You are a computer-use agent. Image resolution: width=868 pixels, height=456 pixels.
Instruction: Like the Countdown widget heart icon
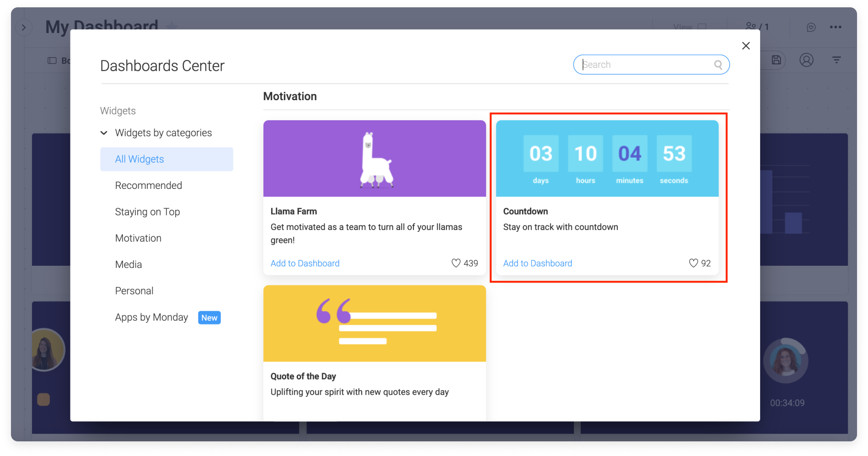tap(693, 263)
